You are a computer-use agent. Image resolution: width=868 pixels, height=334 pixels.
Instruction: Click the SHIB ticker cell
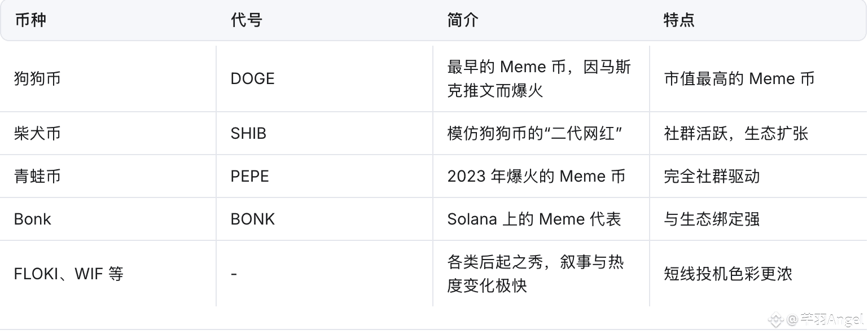pos(248,133)
